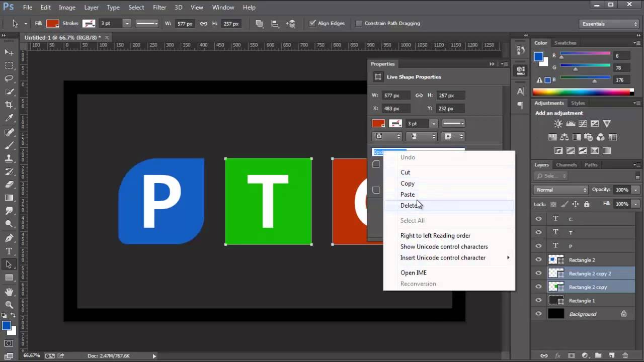Screen dimensions: 644x362
Task: Add a Levels adjustment
Action: 571,124
